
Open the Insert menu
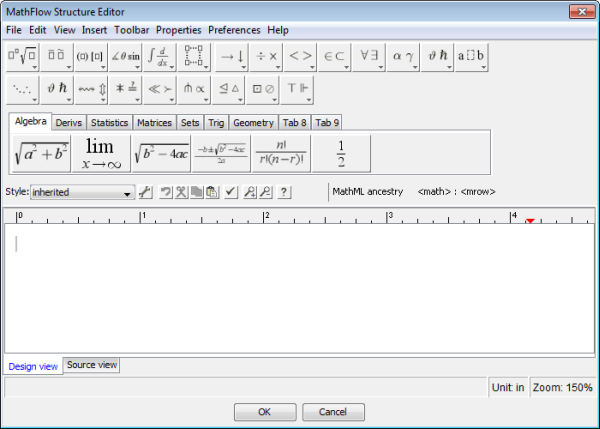[95, 30]
